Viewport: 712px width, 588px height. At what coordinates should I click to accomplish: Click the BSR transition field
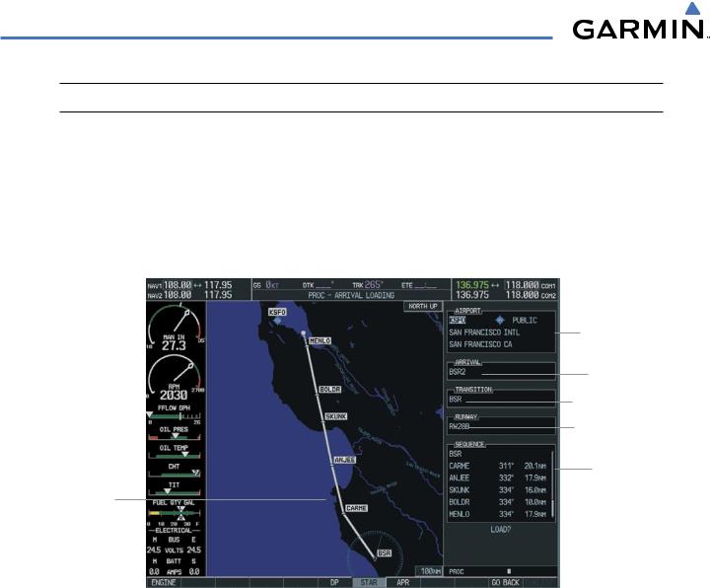coord(501,399)
